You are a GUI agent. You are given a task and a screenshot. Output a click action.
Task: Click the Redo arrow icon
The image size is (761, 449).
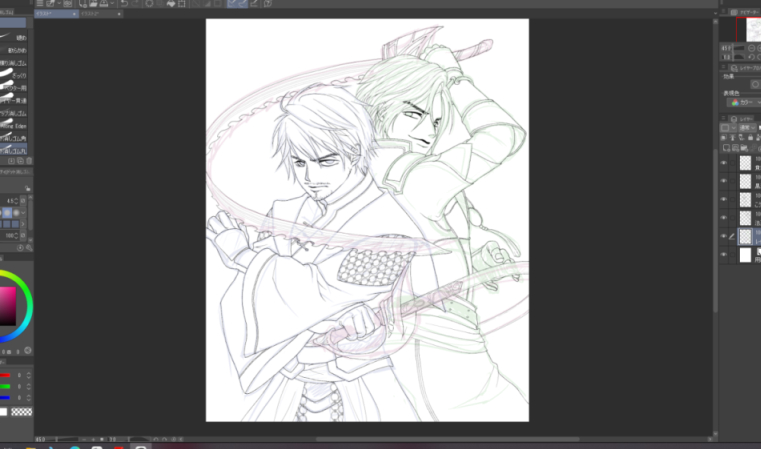[x=135, y=3]
